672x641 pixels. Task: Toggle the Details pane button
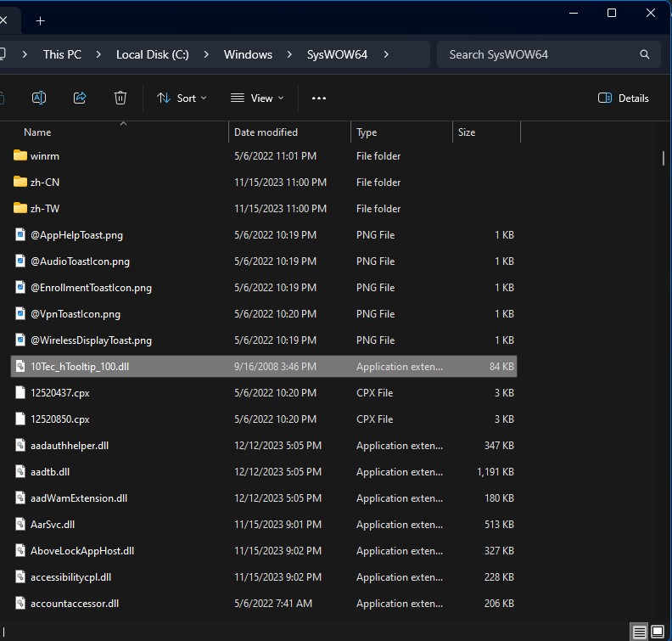click(623, 98)
